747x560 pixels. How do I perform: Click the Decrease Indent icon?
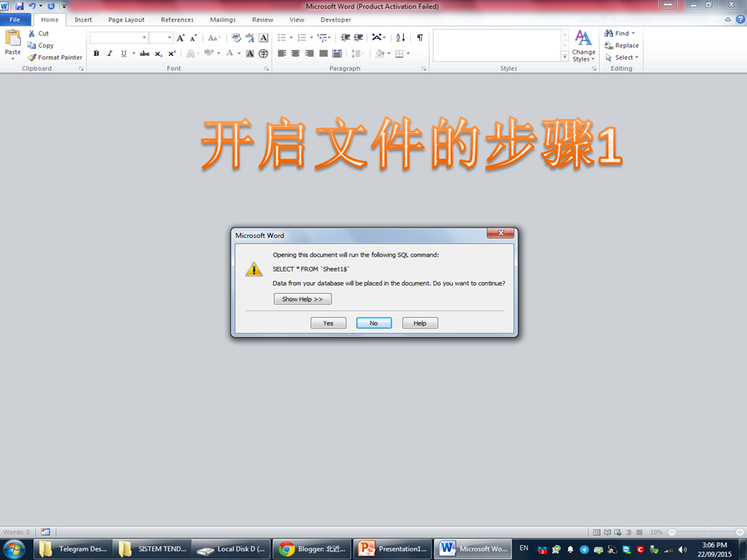coord(345,37)
